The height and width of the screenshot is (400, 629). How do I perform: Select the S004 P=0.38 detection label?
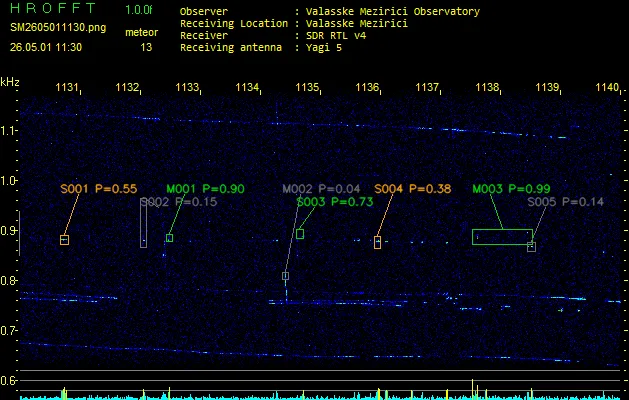pos(413,189)
